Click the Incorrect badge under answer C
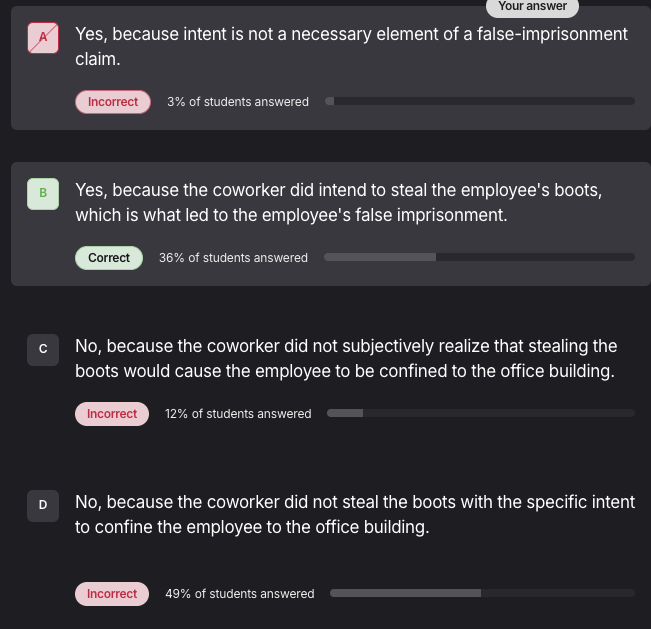651x629 pixels. coord(112,414)
